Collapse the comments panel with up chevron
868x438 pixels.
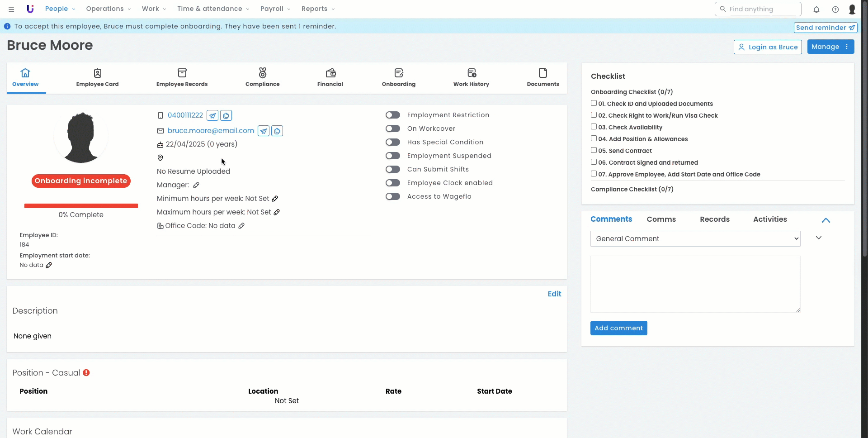pyautogui.click(x=826, y=220)
